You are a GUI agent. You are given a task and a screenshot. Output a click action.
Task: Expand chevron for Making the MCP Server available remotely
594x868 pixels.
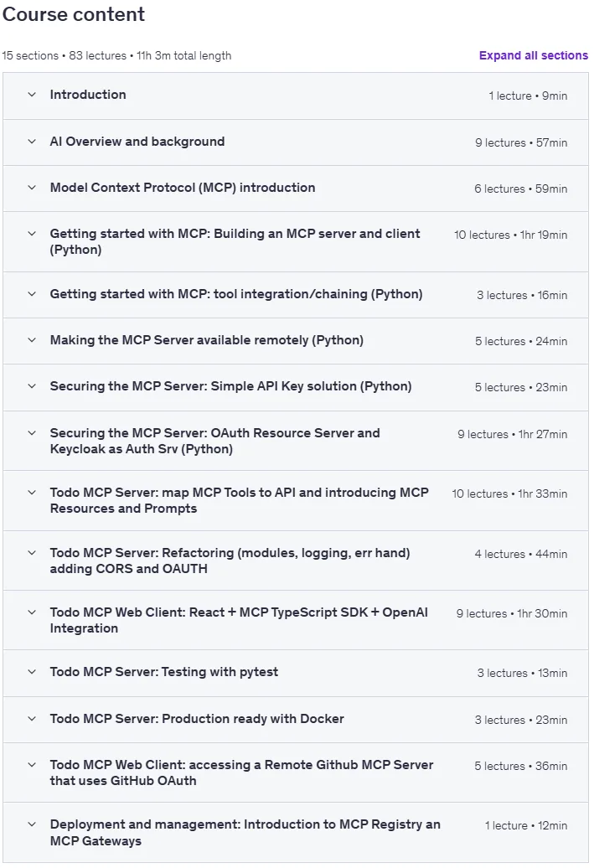click(32, 340)
